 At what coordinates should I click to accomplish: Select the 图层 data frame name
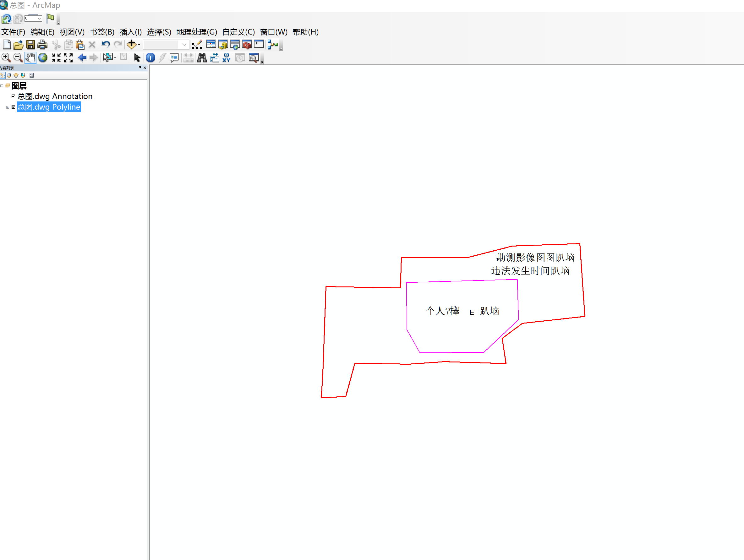click(19, 86)
